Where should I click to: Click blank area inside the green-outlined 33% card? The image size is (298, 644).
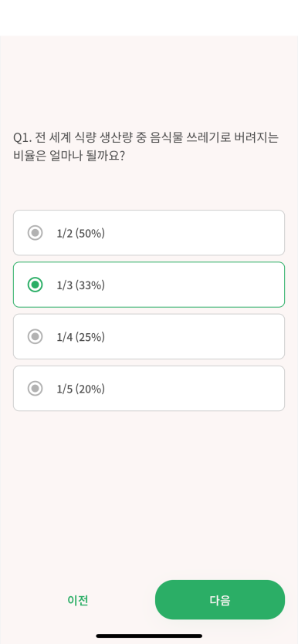coord(193,285)
